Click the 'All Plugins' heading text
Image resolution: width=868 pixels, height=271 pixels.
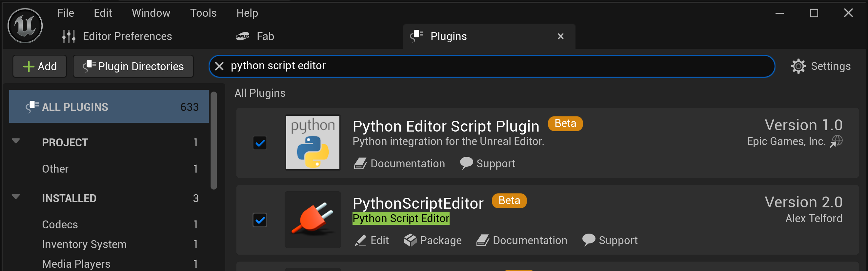point(260,94)
